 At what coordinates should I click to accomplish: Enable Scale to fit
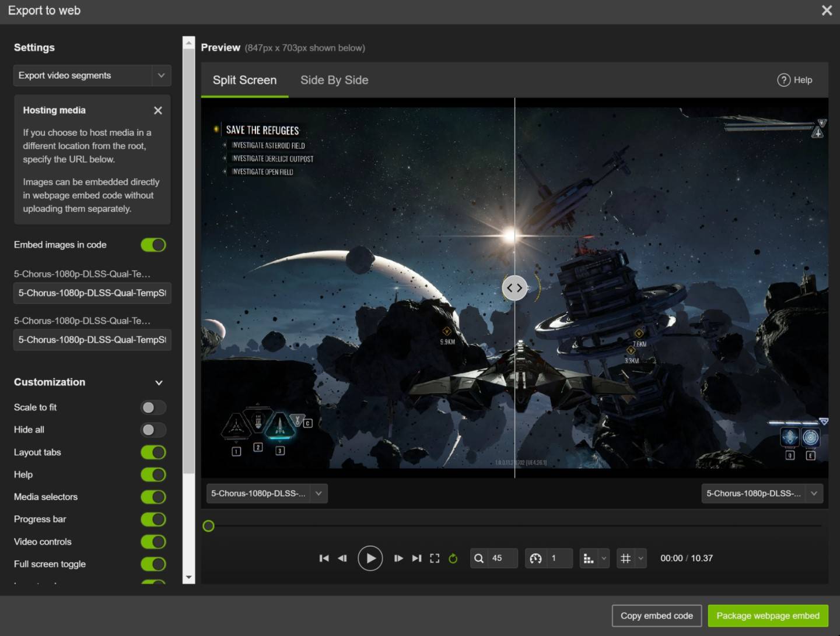tap(153, 407)
